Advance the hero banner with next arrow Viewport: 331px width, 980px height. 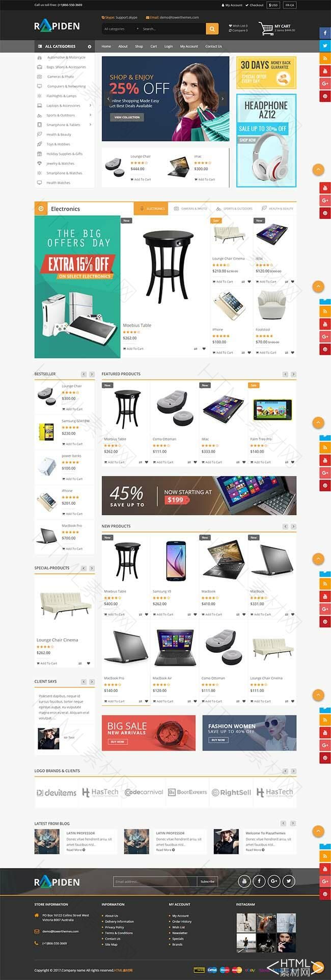click(223, 99)
